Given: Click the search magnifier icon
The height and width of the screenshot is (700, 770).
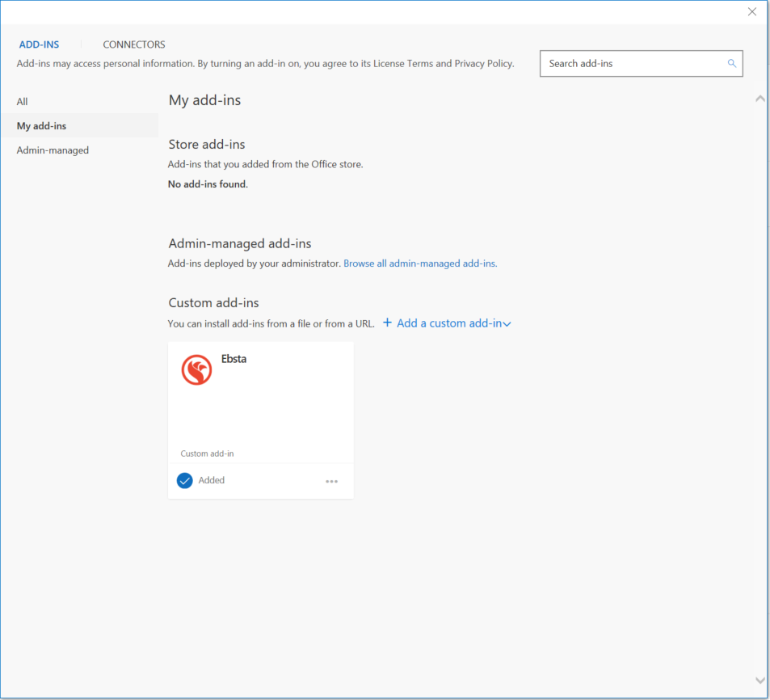Looking at the screenshot, I should 731,63.
